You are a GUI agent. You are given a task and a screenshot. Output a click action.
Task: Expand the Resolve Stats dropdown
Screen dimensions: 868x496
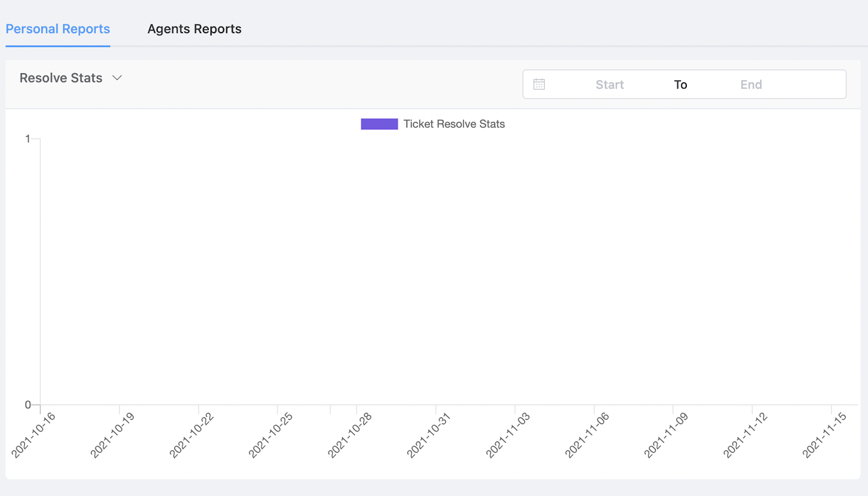point(61,78)
